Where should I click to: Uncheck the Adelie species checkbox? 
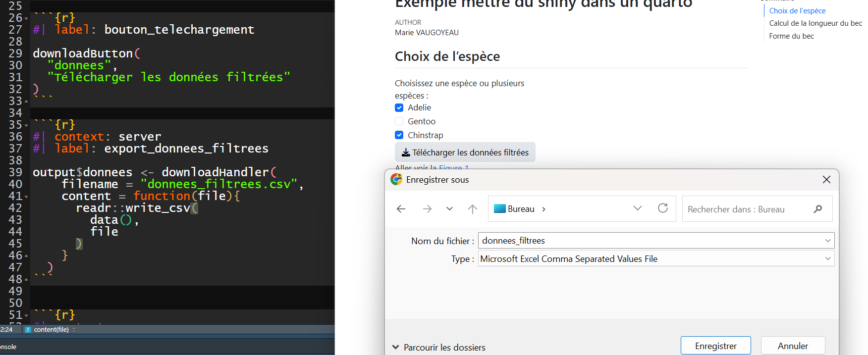pyautogui.click(x=399, y=108)
